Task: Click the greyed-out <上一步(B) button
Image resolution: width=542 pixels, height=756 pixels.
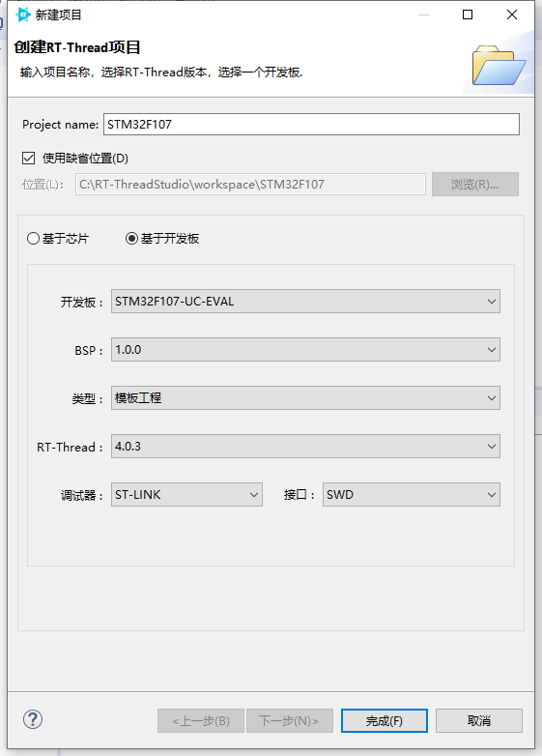Action: (201, 721)
